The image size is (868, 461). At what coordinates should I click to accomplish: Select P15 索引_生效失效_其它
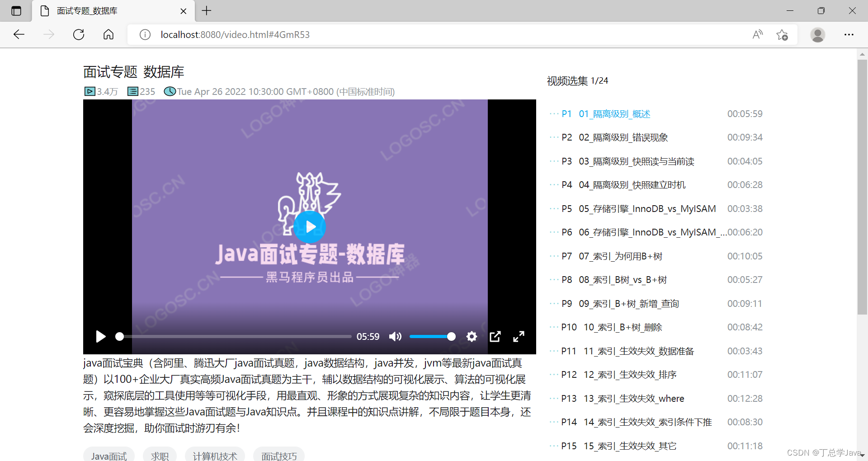pos(656,446)
